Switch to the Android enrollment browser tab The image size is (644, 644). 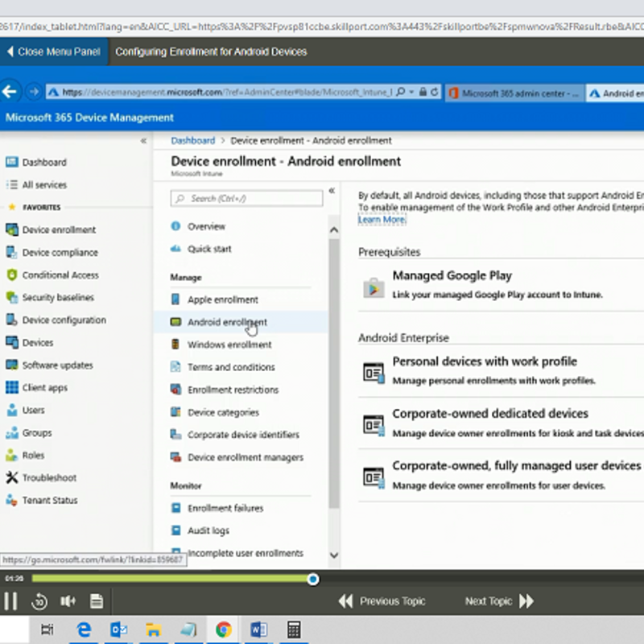[x=615, y=93]
